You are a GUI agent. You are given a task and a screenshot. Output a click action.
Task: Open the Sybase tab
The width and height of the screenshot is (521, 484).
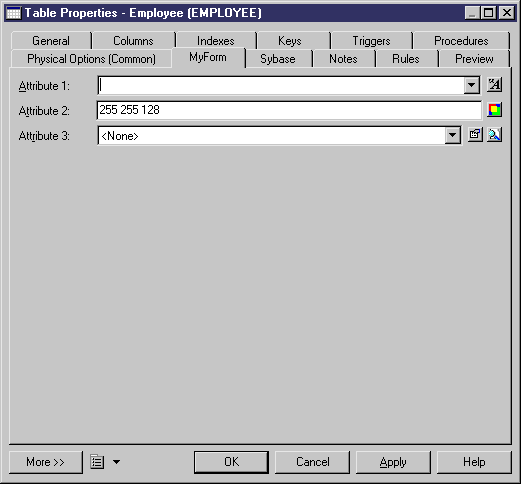[278, 59]
